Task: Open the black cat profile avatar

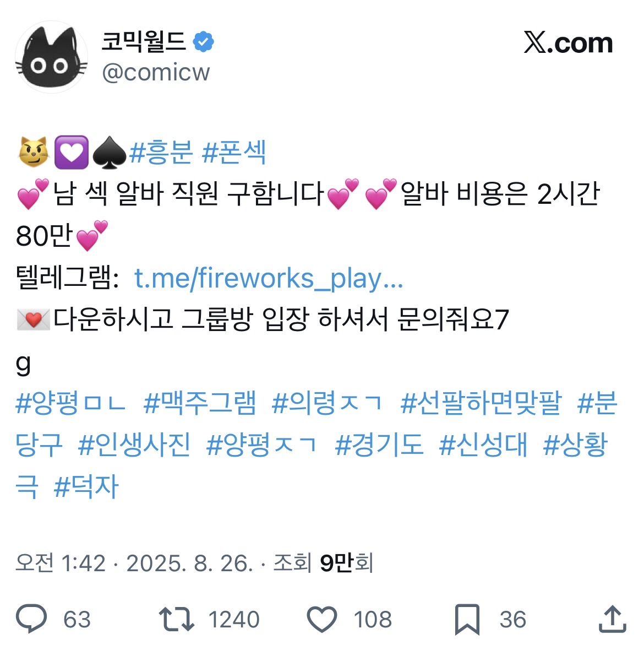Action: tap(51, 57)
